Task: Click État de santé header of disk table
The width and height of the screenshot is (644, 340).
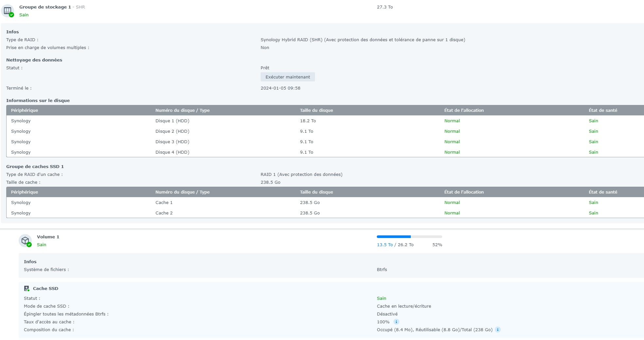Action: click(603, 110)
